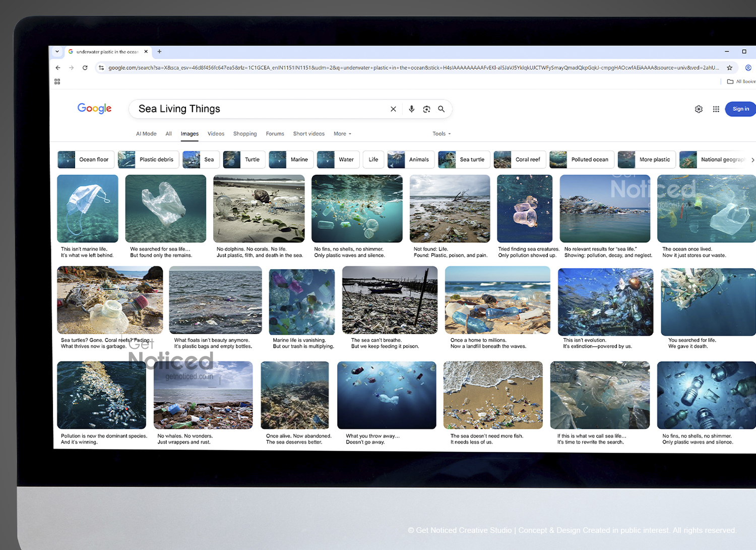This screenshot has width=756, height=550.
Task: Open the Google apps grid
Action: point(716,109)
